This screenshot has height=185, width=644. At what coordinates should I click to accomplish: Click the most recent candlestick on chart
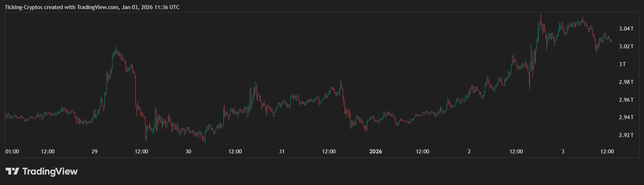click(611, 41)
